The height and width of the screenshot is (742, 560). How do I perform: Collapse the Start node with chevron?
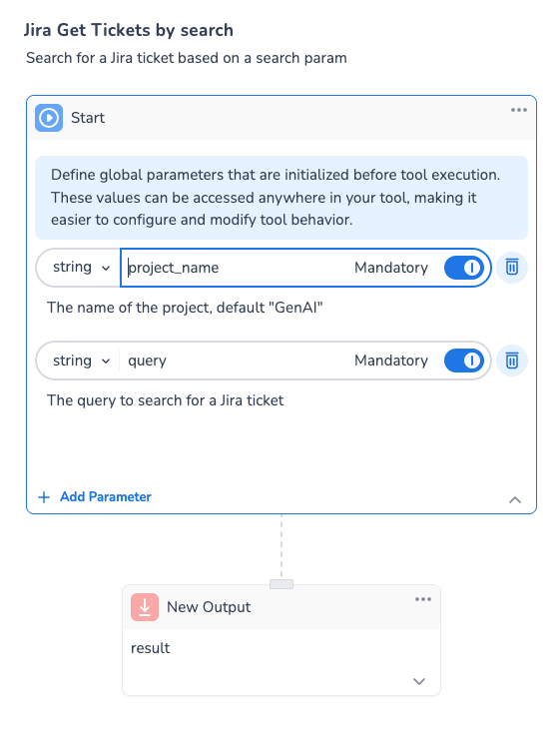click(515, 499)
